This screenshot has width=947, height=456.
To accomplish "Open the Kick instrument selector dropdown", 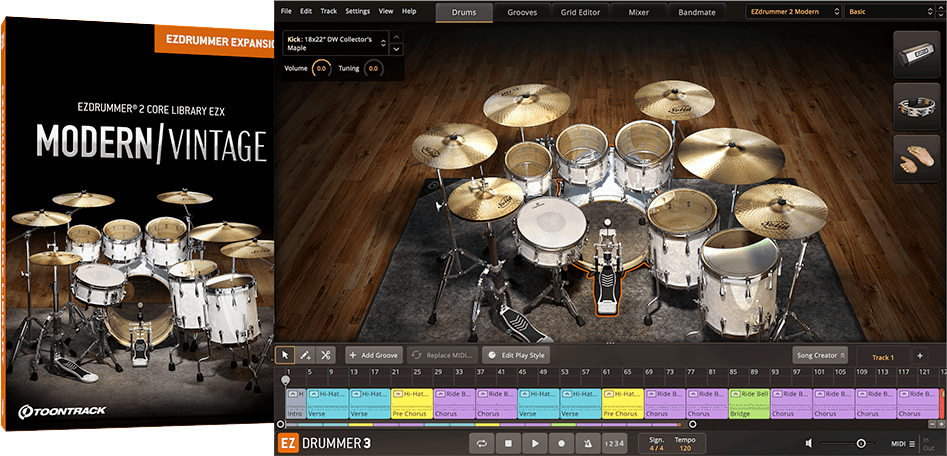I will 335,43.
